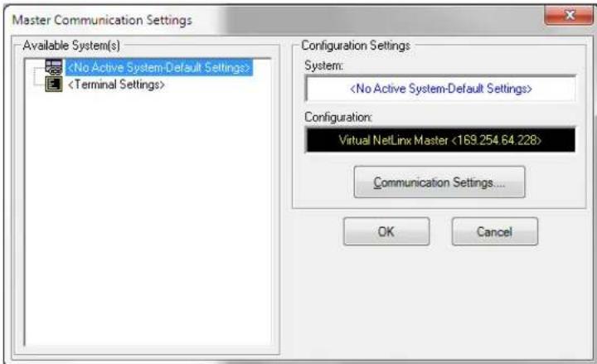Open Communication Settings... dialog
This screenshot has height=364, width=597.
pyautogui.click(x=439, y=182)
